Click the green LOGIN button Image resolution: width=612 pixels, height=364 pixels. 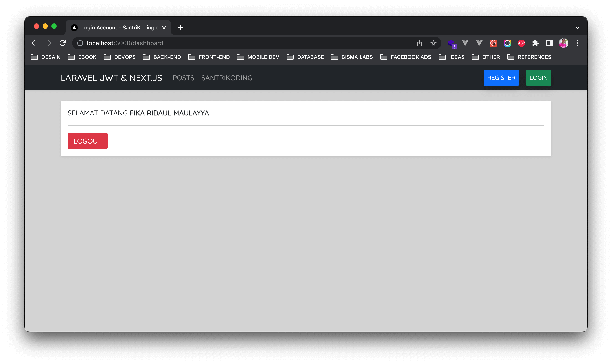(x=538, y=78)
